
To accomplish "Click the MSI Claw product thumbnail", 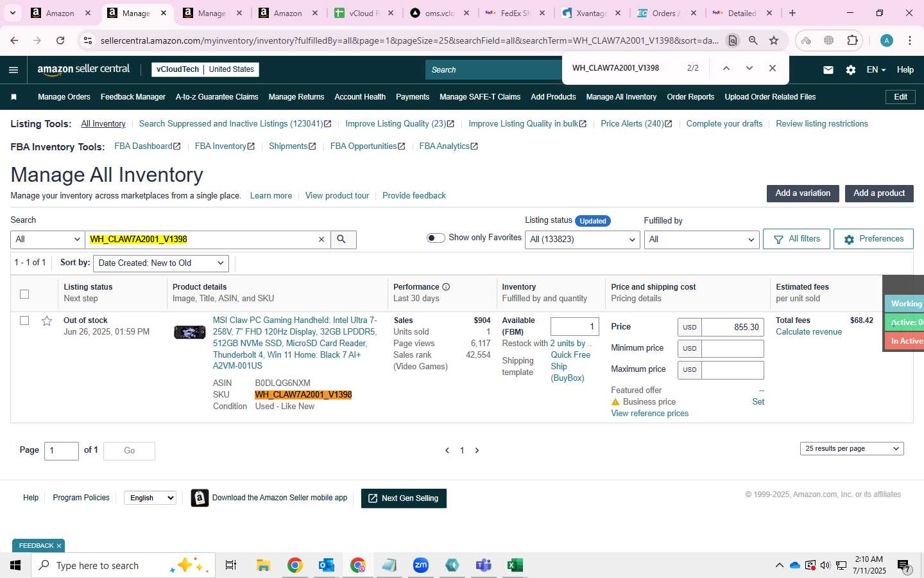I will coord(190,332).
